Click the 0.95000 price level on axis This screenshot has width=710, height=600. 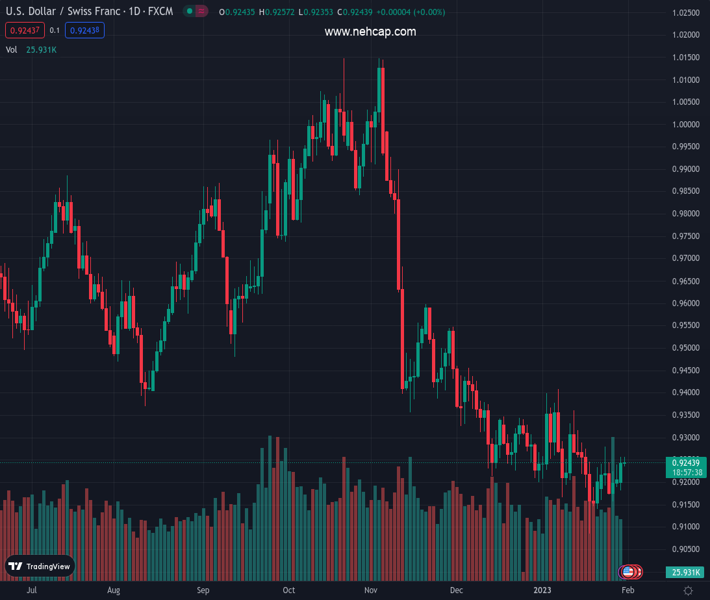[x=685, y=348]
